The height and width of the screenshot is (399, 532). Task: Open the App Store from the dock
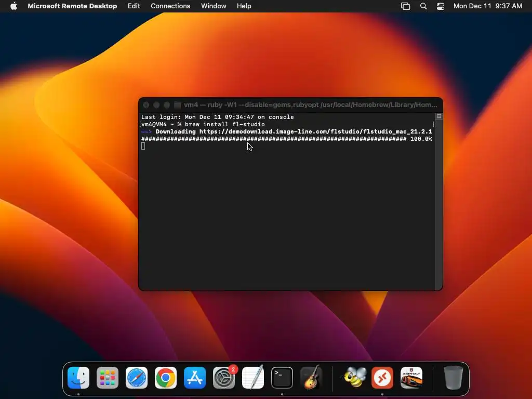[x=195, y=378]
